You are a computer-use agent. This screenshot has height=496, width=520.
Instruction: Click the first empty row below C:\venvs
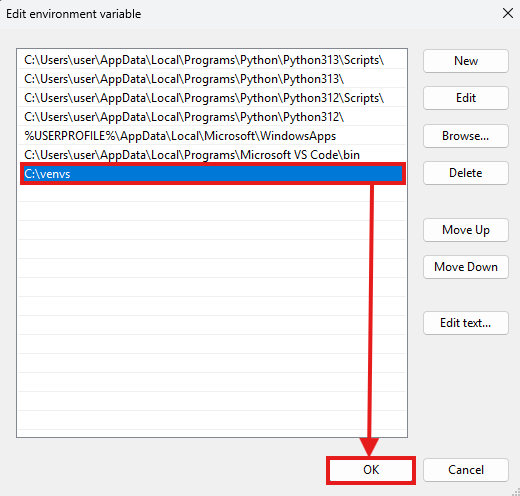[212, 193]
